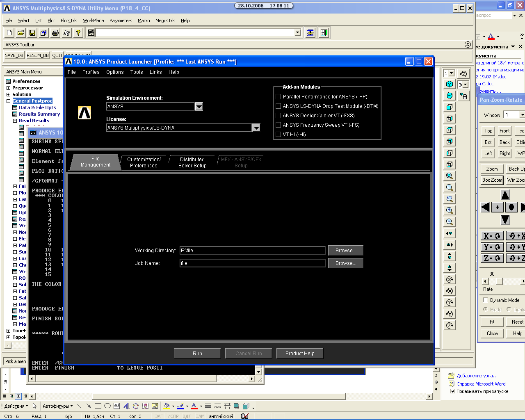Click the Pan Model Down icon

tap(450, 268)
